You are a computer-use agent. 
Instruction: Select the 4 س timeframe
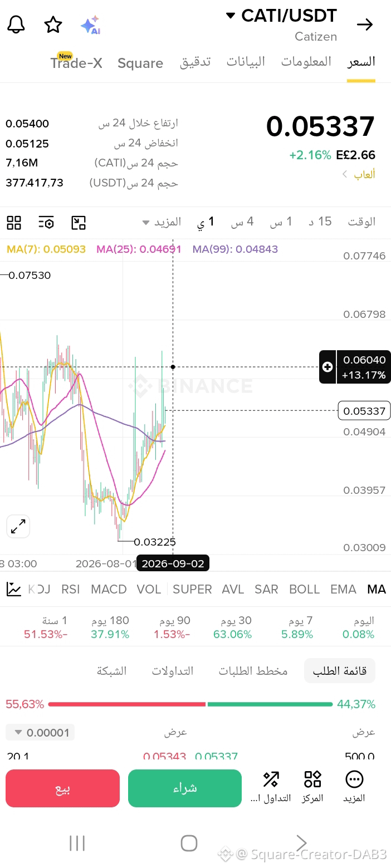click(x=242, y=222)
